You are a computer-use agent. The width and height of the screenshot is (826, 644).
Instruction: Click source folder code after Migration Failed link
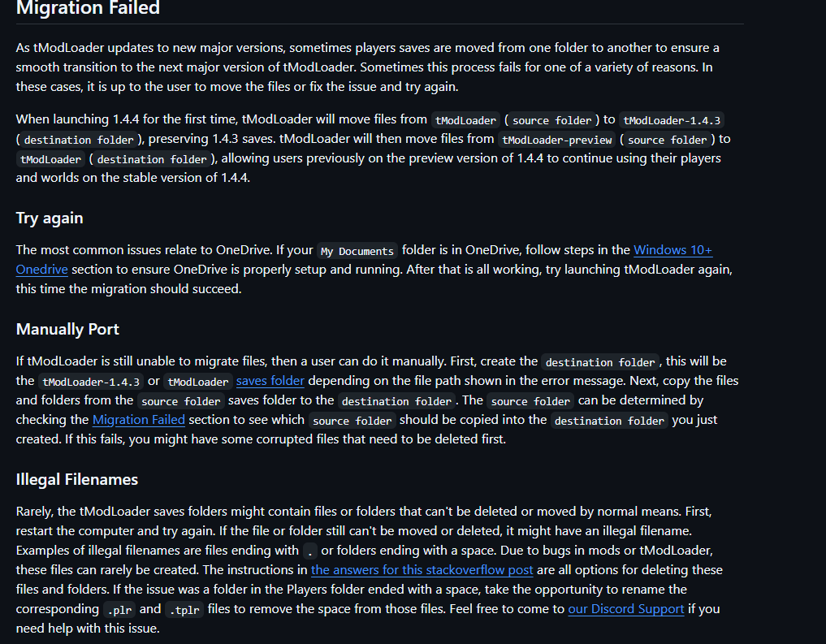click(x=353, y=421)
